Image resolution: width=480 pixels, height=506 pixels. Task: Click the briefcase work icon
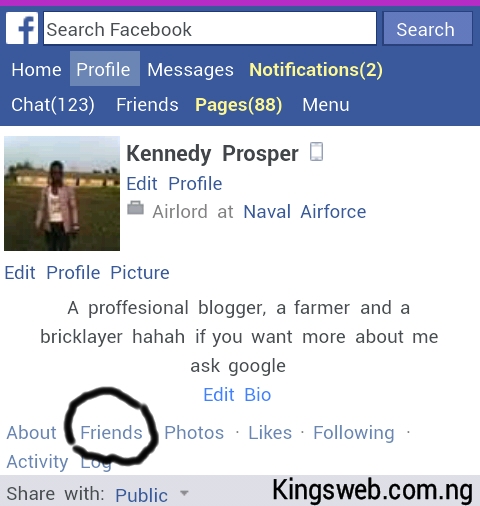(x=135, y=208)
